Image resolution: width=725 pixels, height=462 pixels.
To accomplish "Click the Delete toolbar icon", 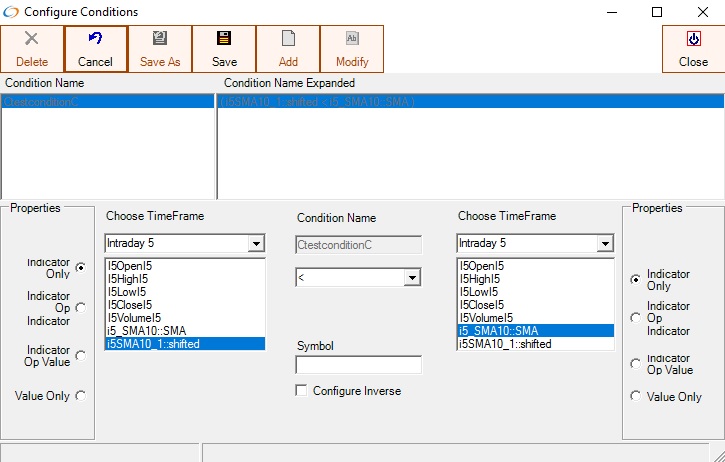I will pyautogui.click(x=32, y=39).
